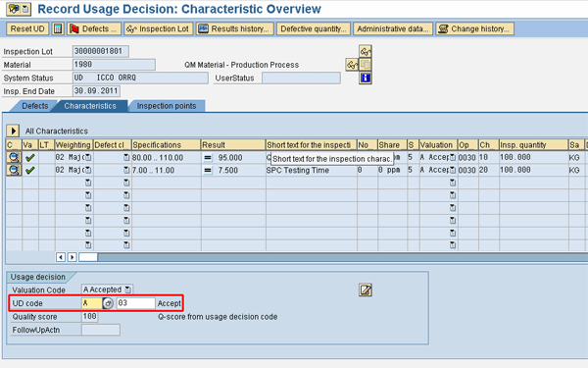The image size is (588, 368).
Task: Open details icon for first characteristic row
Action: point(14,157)
